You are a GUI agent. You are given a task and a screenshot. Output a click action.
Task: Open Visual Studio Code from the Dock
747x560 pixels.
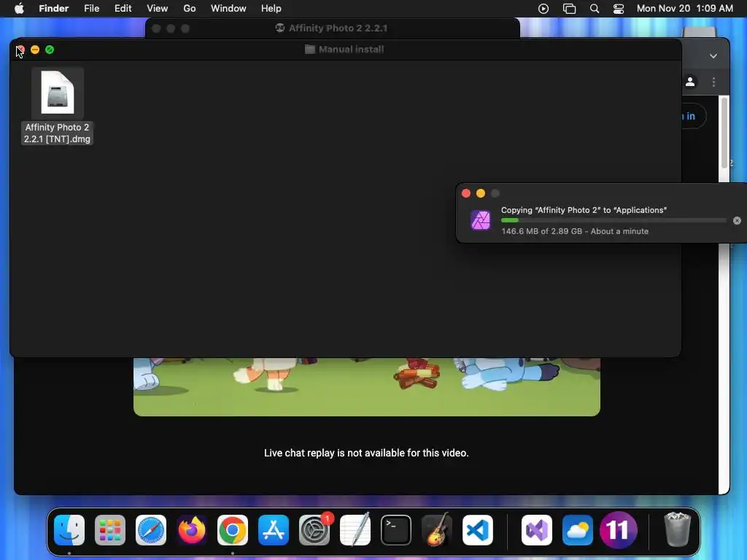tap(478, 529)
